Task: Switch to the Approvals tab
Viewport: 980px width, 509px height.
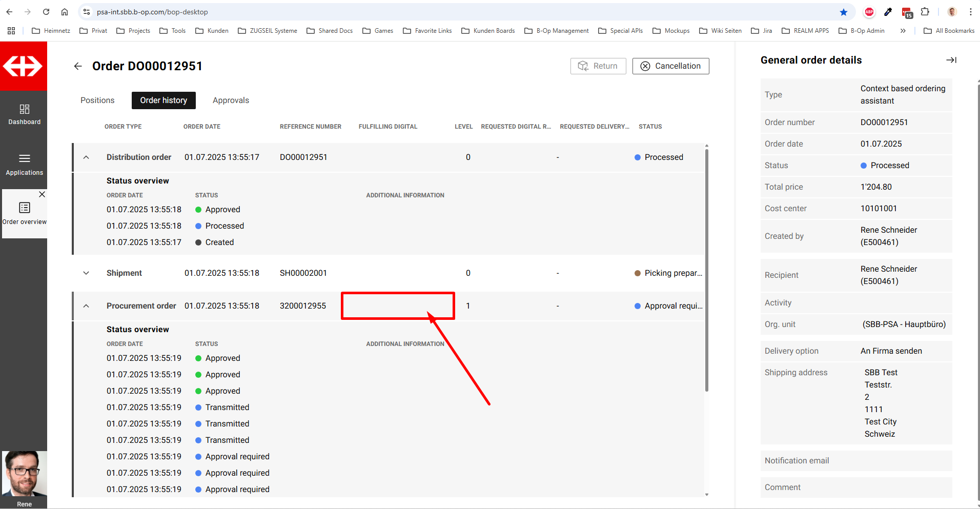Action: point(231,100)
